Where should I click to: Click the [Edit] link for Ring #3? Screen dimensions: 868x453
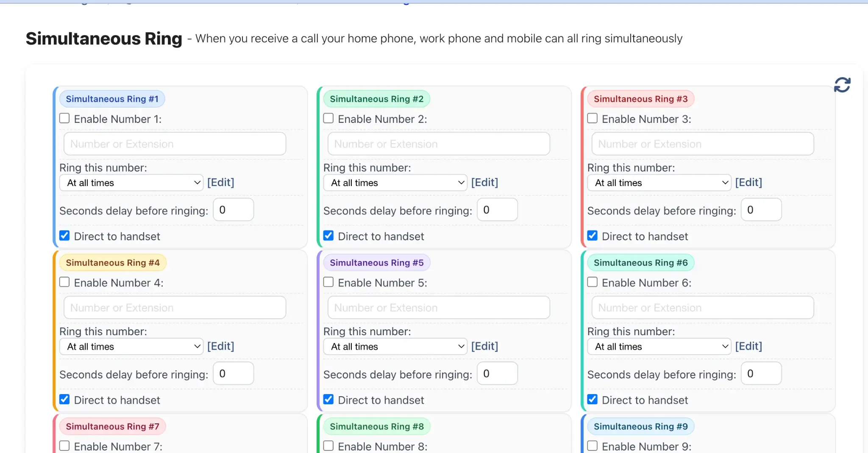748,182
